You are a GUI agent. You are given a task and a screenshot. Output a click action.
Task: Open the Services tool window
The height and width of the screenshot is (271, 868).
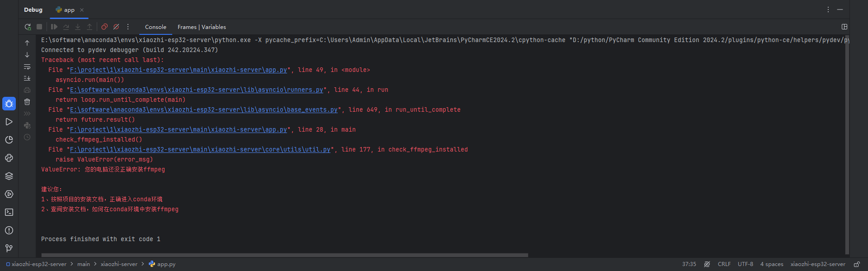tap(9, 194)
